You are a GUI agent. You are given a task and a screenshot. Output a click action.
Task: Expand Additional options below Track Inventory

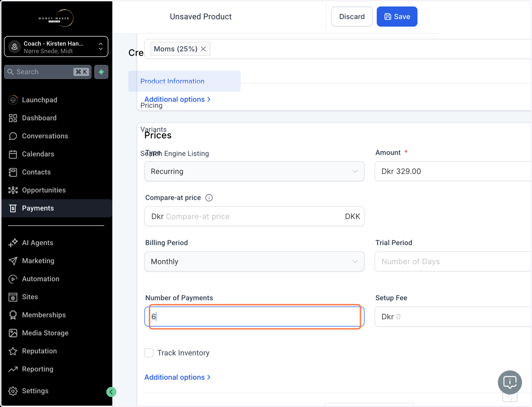pos(177,377)
